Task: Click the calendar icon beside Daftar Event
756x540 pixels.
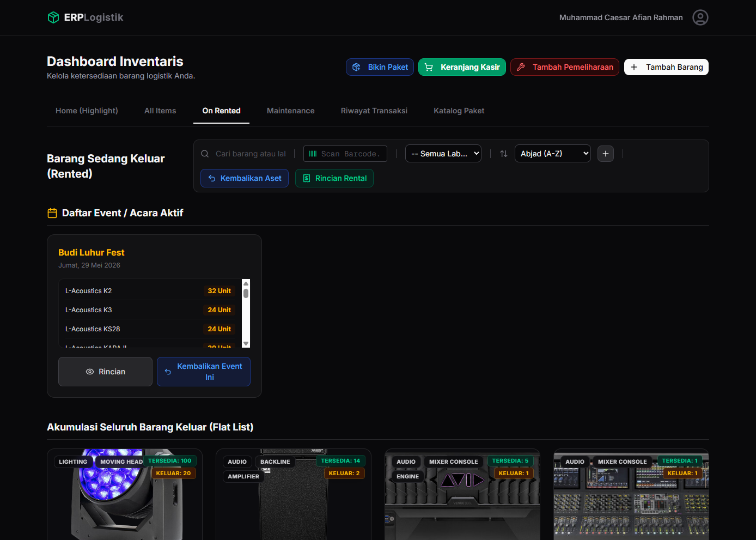Action: tap(52, 213)
